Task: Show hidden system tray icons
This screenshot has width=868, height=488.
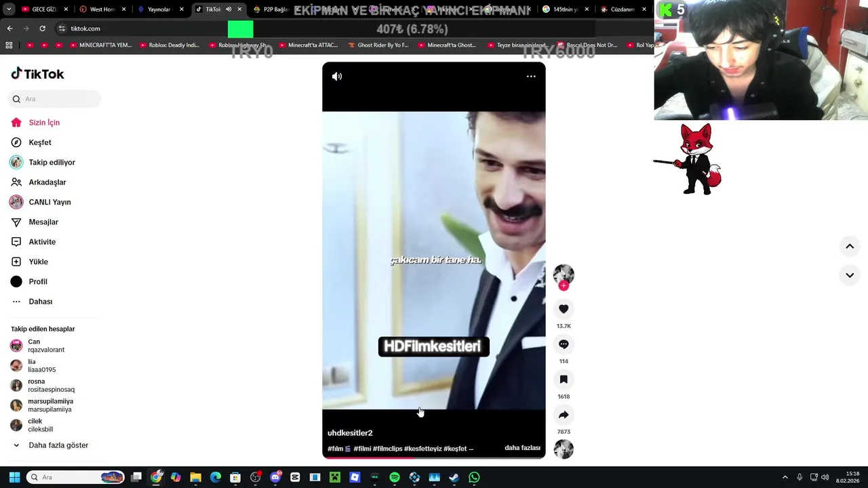Action: click(x=785, y=477)
